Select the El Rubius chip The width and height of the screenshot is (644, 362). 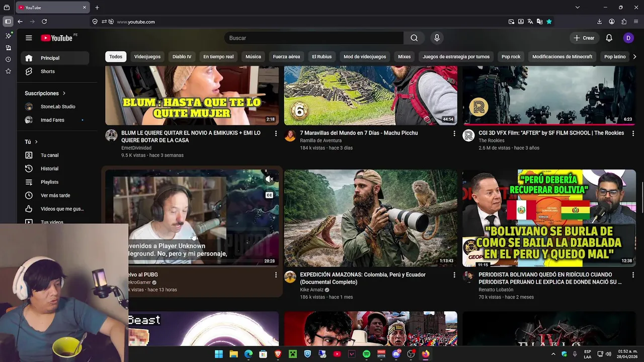[x=321, y=57]
